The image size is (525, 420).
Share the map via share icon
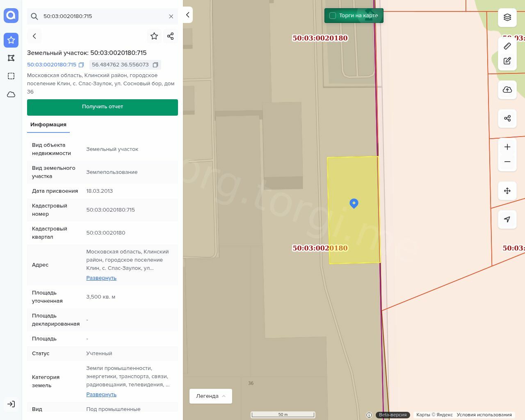(x=507, y=119)
